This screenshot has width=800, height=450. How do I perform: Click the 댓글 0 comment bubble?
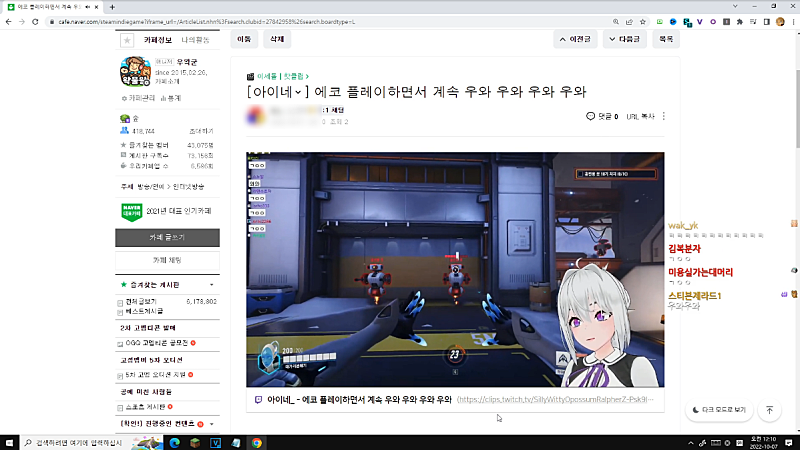coord(602,116)
